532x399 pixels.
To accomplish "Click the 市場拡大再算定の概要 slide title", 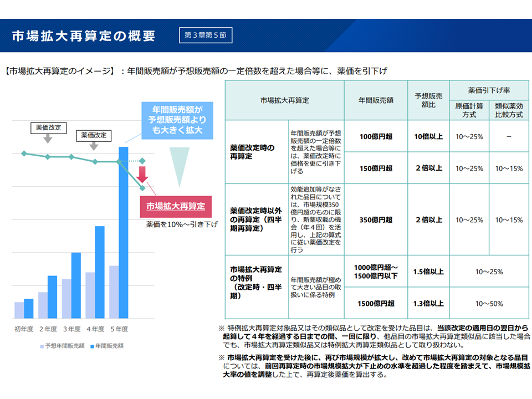I will click(84, 36).
